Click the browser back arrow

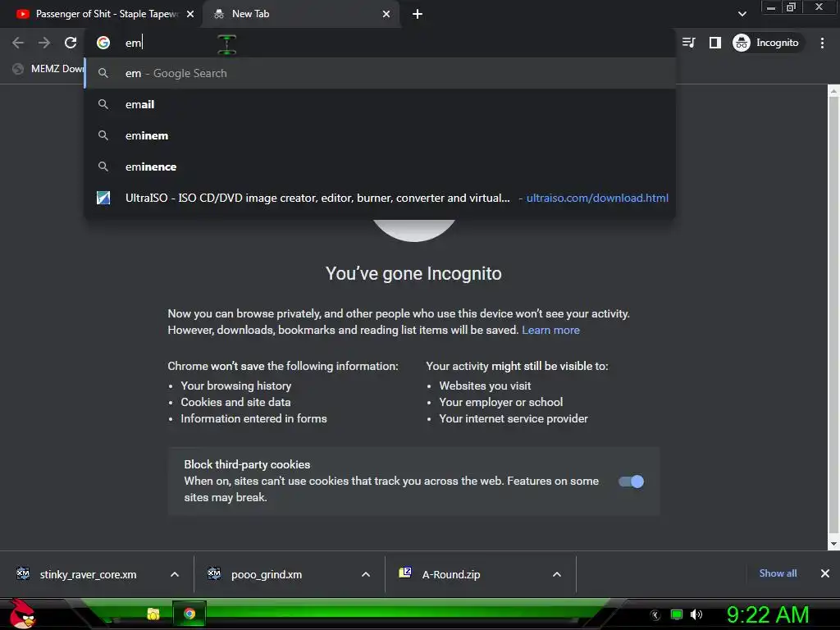pyautogui.click(x=18, y=43)
